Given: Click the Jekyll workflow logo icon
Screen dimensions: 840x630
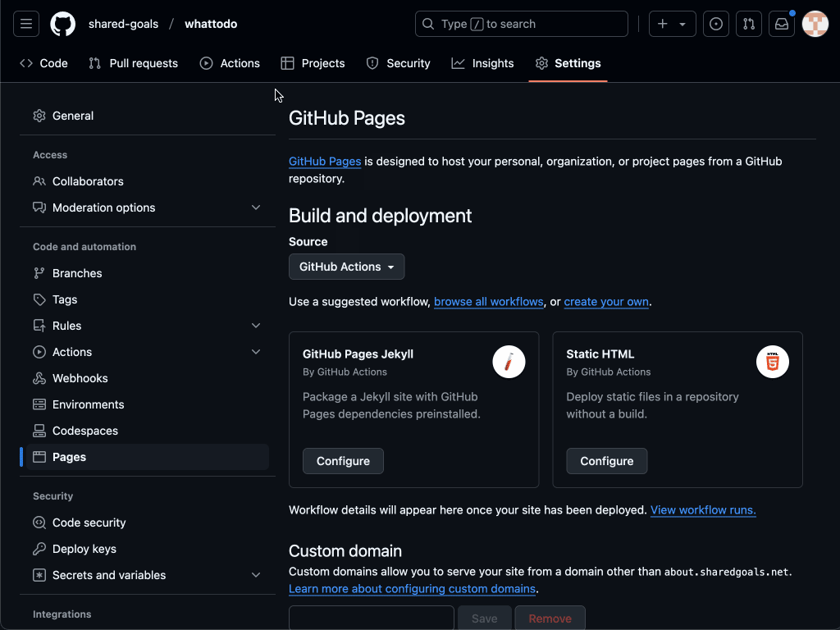Looking at the screenshot, I should coord(509,362).
